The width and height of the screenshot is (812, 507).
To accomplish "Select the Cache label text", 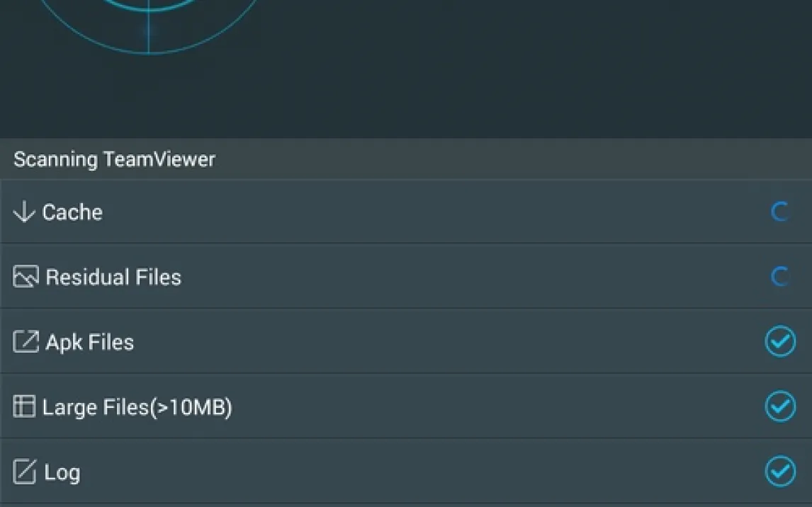I will click(72, 212).
